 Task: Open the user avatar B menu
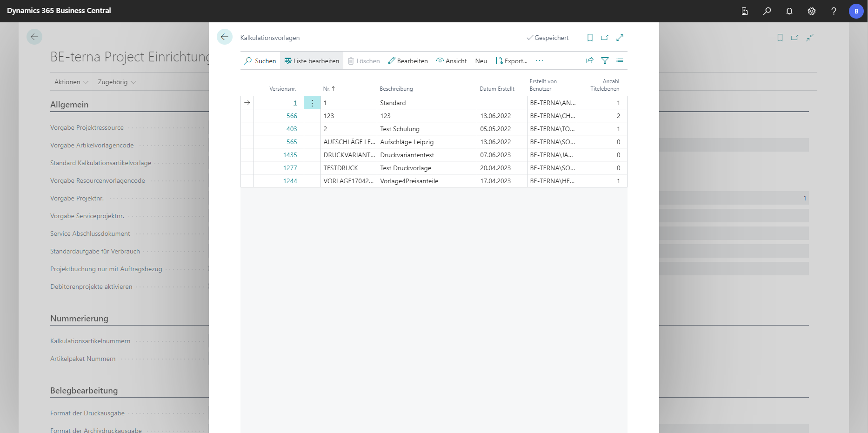pyautogui.click(x=856, y=11)
